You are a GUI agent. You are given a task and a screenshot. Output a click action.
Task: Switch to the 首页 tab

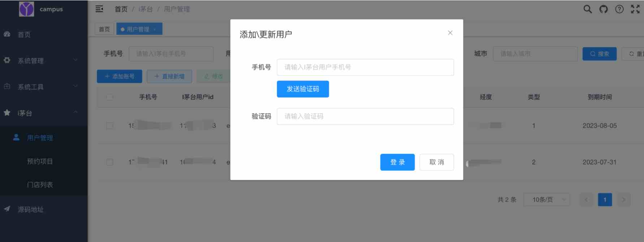104,29
